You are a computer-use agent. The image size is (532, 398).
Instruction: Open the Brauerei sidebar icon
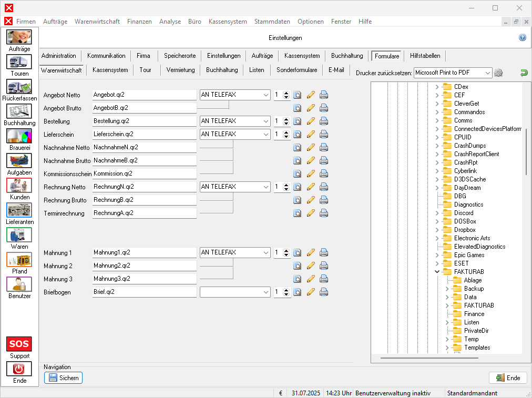point(19,137)
